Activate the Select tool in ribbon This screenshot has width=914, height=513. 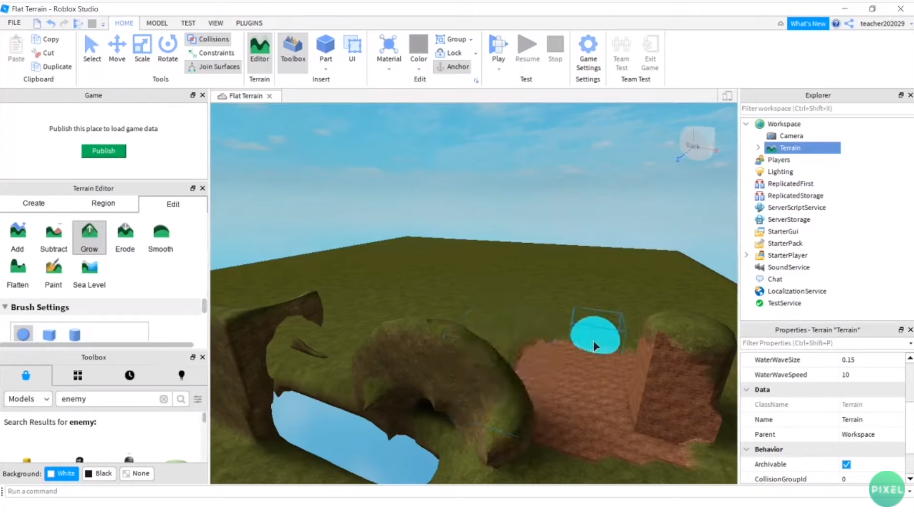pyautogui.click(x=92, y=49)
